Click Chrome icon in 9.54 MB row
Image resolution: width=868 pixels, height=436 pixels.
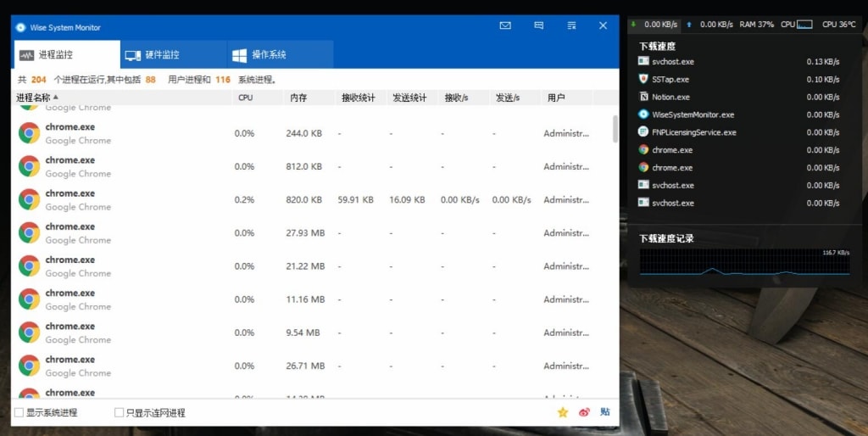coord(29,333)
